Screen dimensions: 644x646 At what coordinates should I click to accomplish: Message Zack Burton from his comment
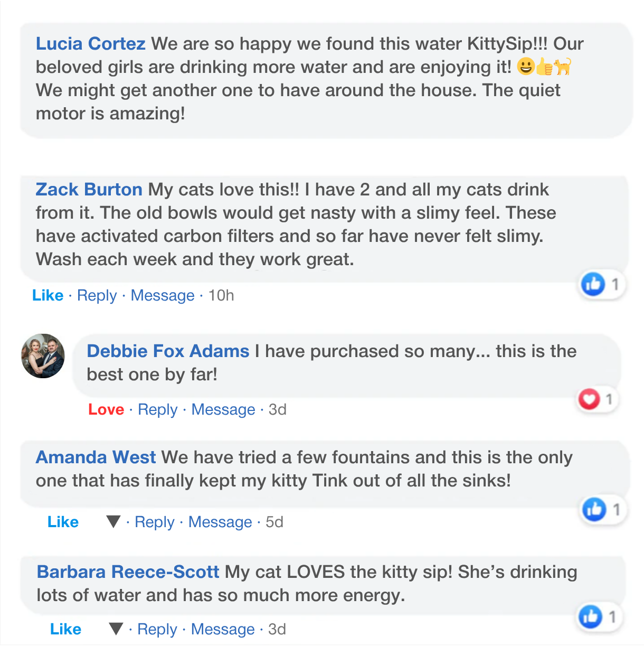point(163,295)
